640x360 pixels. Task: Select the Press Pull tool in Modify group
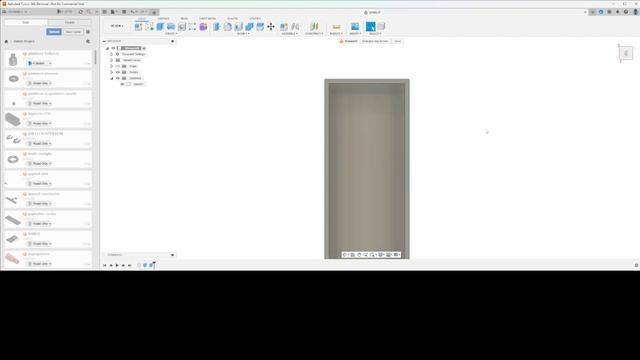[217, 27]
